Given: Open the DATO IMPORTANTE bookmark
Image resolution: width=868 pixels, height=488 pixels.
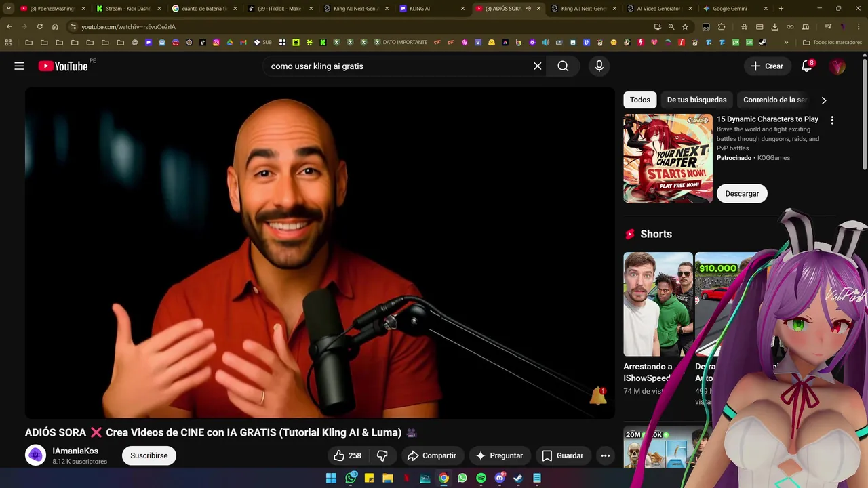Looking at the screenshot, I should pos(401,42).
